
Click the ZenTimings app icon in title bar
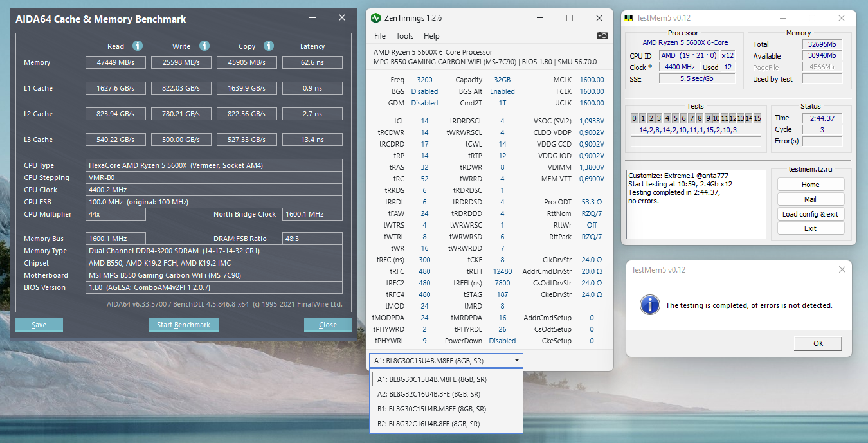tap(376, 18)
